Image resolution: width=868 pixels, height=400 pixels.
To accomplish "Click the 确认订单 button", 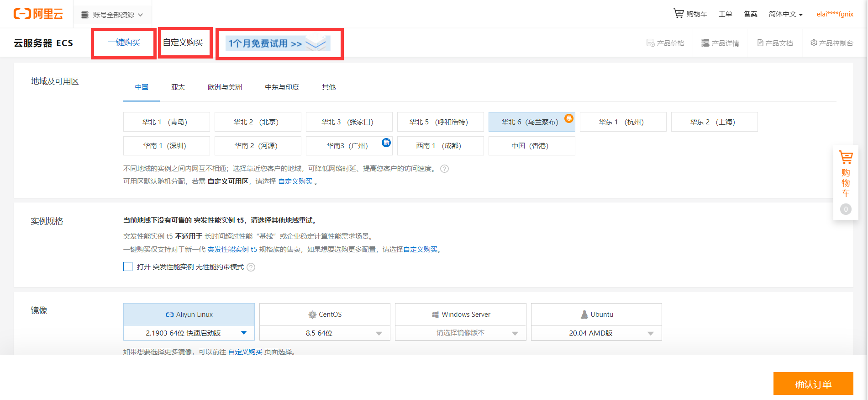I will coord(813,384).
